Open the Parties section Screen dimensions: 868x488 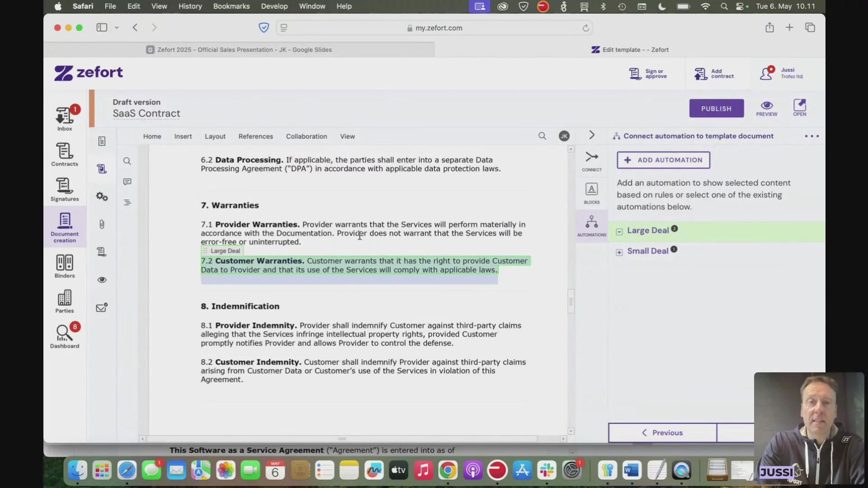(65, 302)
